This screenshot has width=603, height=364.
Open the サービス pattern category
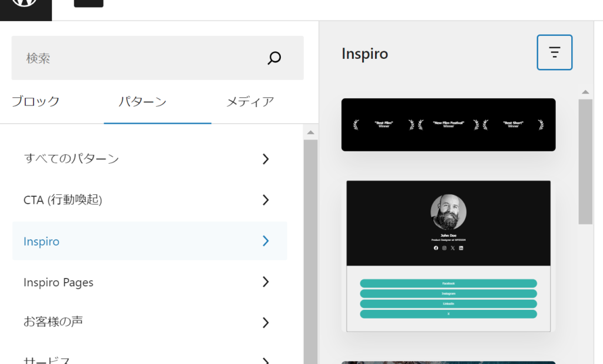(x=47, y=359)
